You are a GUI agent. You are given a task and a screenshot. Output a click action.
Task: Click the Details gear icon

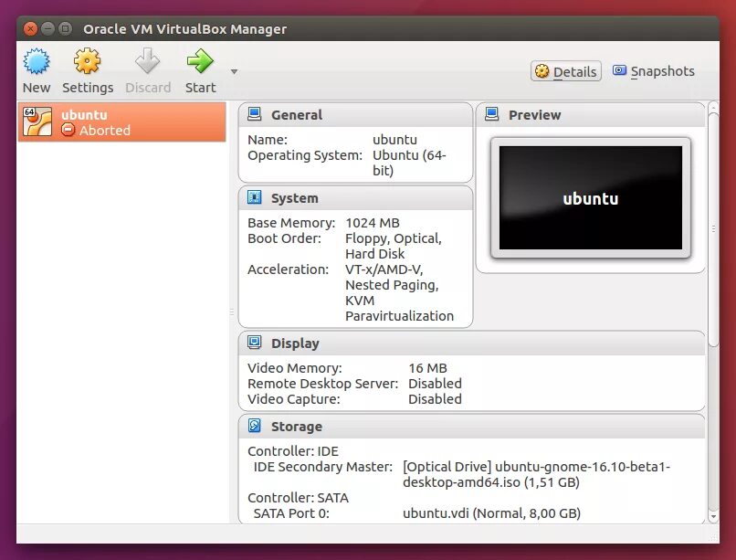(541, 71)
